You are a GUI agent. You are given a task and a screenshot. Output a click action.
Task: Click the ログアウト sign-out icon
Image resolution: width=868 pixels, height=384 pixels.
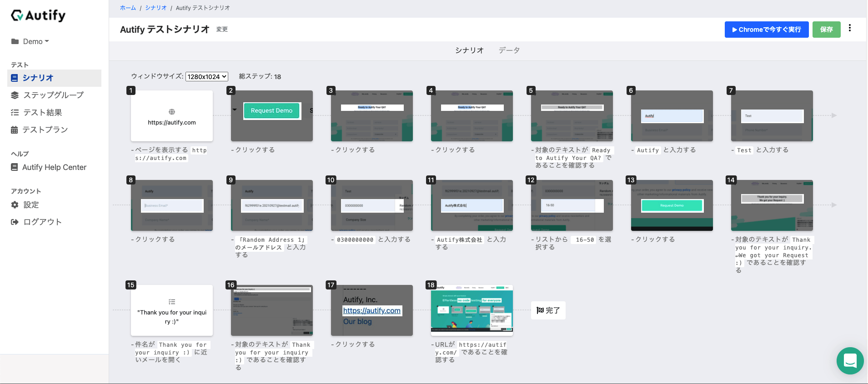pos(15,222)
